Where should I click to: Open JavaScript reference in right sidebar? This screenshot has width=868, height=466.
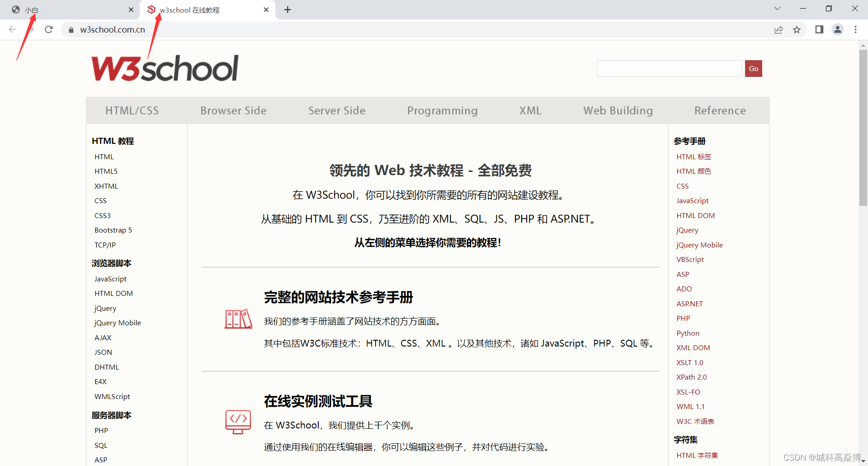[692, 200]
